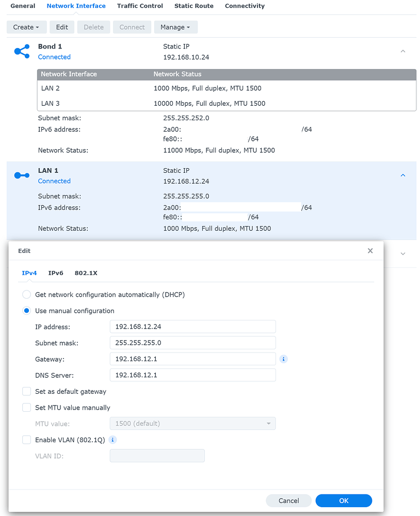Click the info icon beside Enable VLAN (802.1Q)
Viewport: 420px width, 516px height.
[112, 440]
